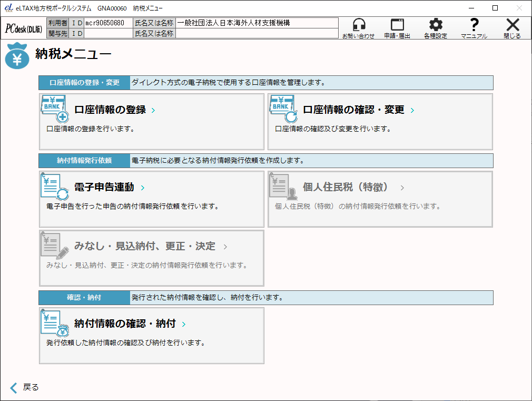Click the 利用者 label cell
The width and height of the screenshot is (532, 401).
tap(58, 23)
